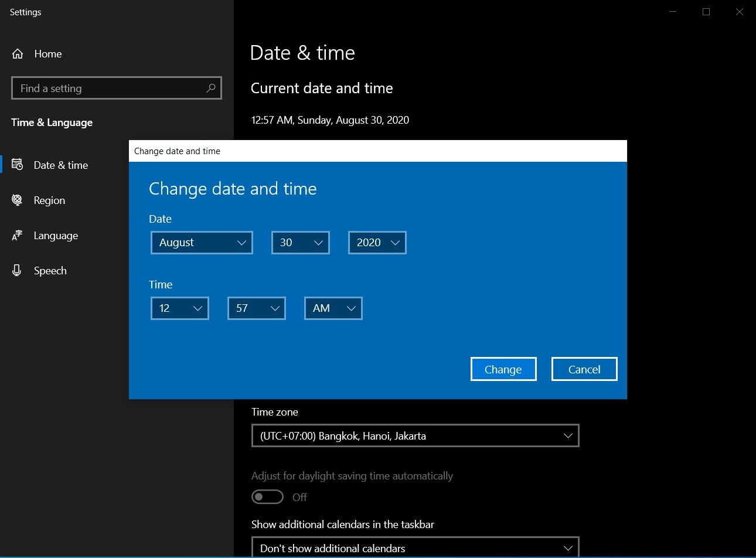
Task: Expand the additional calendars dropdown
Action: [x=416, y=547]
